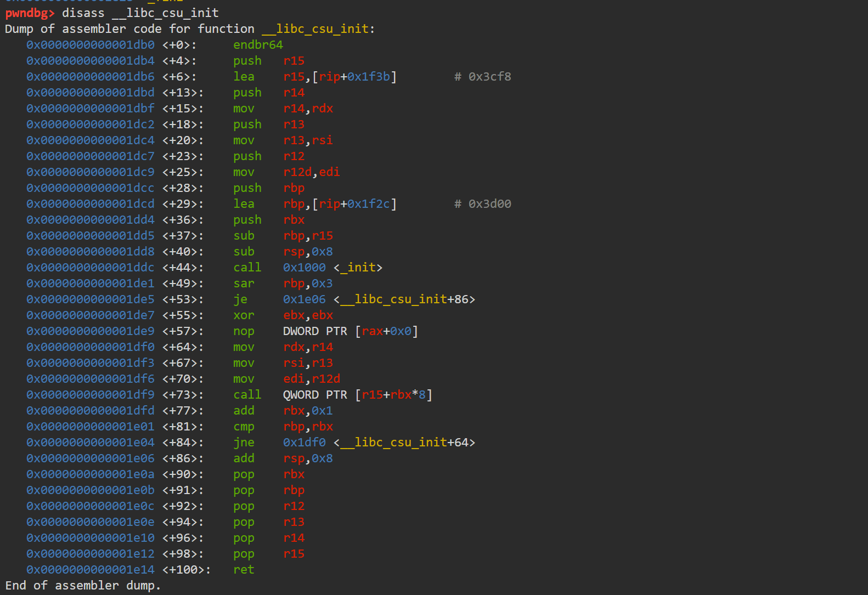Select 'DWORD PTR [rax+0x0]' operand
The width and height of the screenshot is (868, 595).
pyautogui.click(x=351, y=331)
